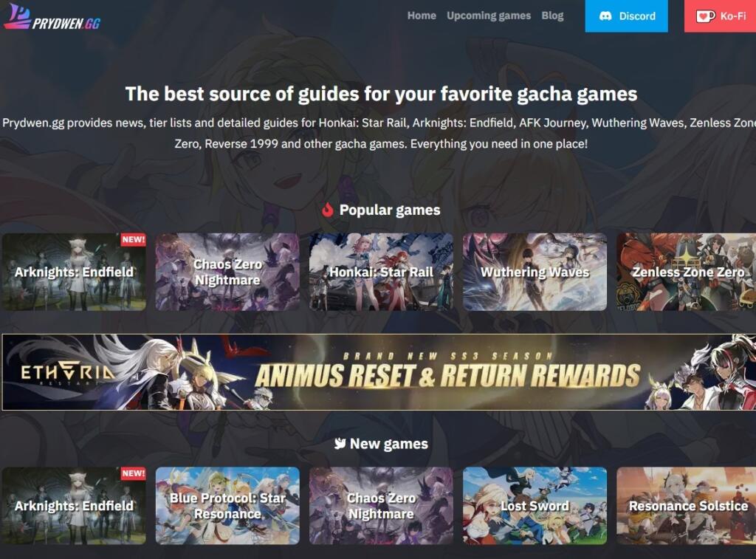756x559 pixels.
Task: Click the Etheria Animus Reset banner
Action: [379, 372]
